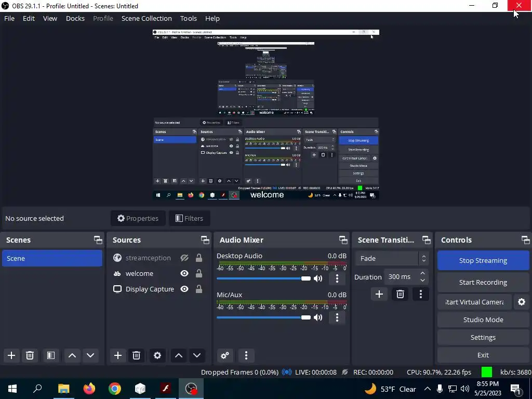Viewport: 532px width, 399px height.
Task: Open transition properties three-dot menu
Action: (x=421, y=294)
